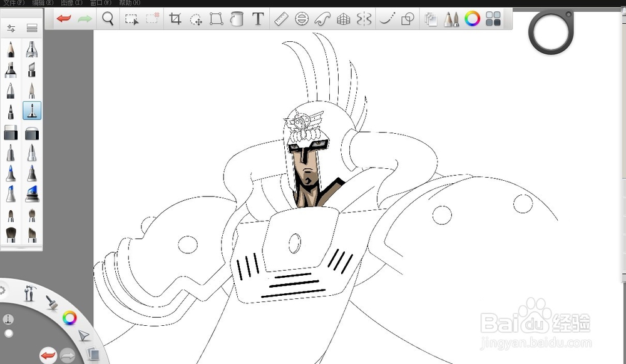Click the Color Puck ring at top right

pyautogui.click(x=551, y=33)
